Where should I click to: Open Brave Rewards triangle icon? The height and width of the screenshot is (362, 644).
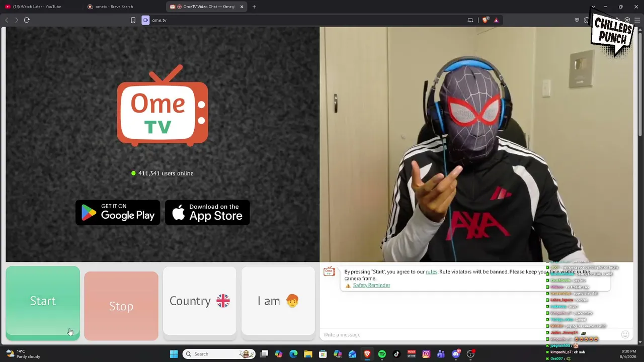click(x=496, y=20)
